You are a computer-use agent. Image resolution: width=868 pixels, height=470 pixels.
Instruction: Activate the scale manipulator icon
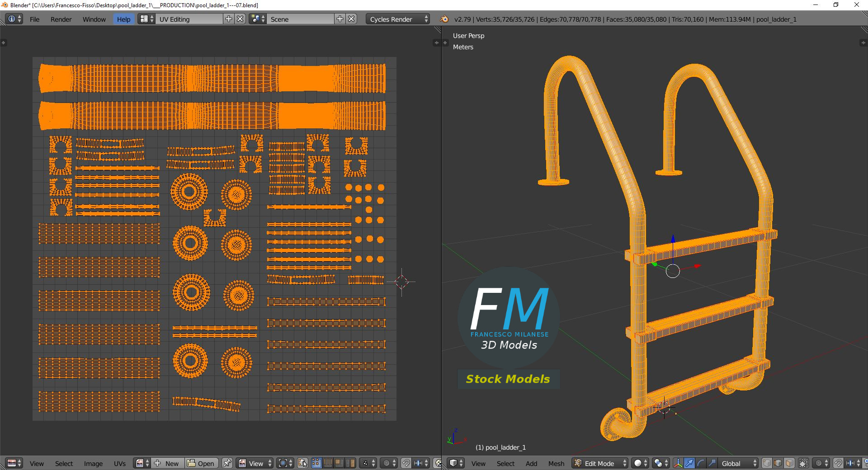coord(712,463)
